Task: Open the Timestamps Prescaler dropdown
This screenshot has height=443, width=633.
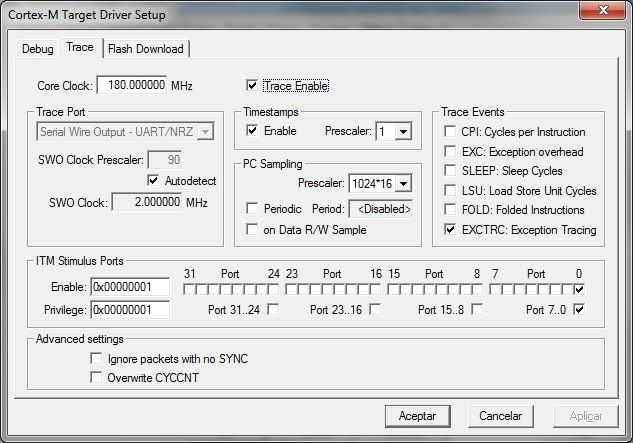Action: [x=403, y=131]
